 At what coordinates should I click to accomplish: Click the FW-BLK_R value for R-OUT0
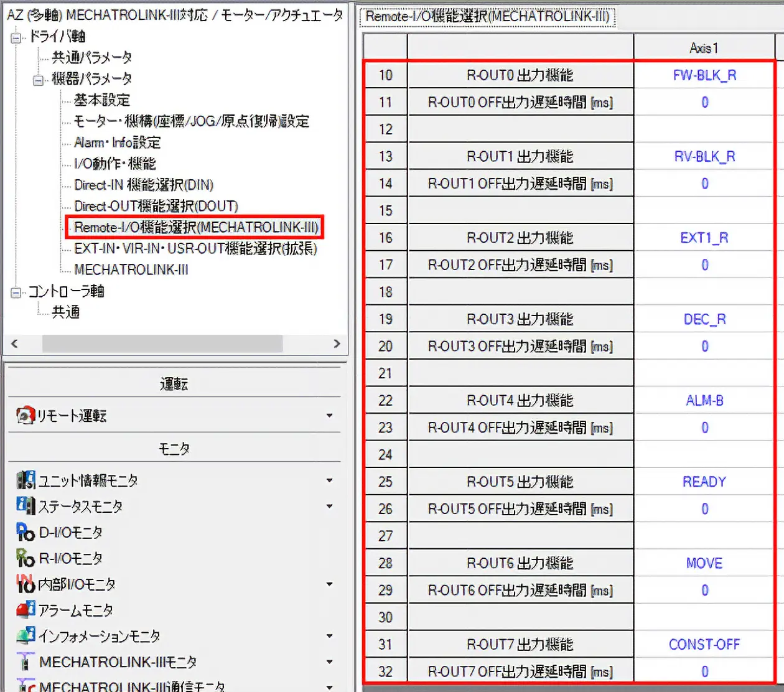[x=704, y=75]
